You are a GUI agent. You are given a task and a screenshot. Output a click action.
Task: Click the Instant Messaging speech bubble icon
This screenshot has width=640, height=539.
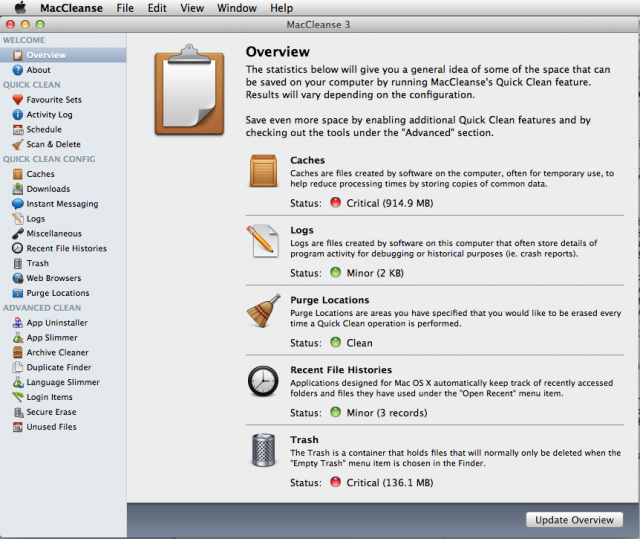[x=18, y=204]
